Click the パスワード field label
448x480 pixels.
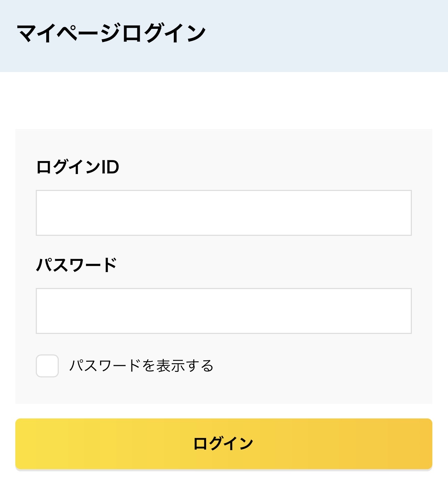[x=76, y=265]
